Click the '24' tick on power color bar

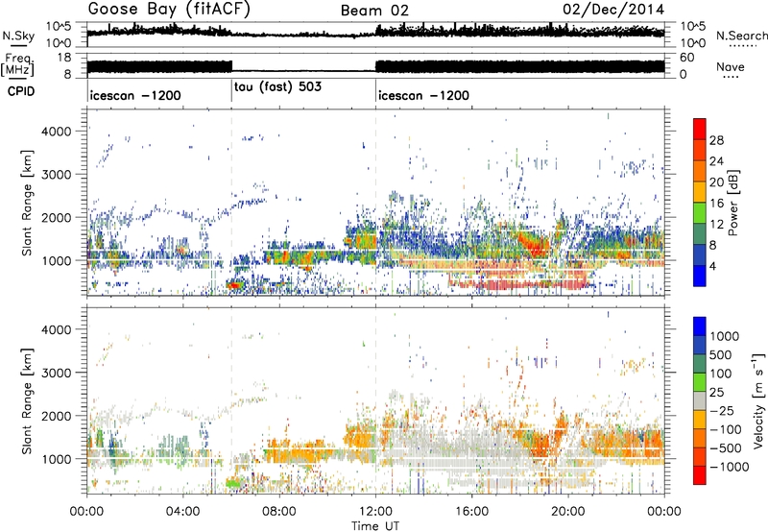click(x=716, y=161)
